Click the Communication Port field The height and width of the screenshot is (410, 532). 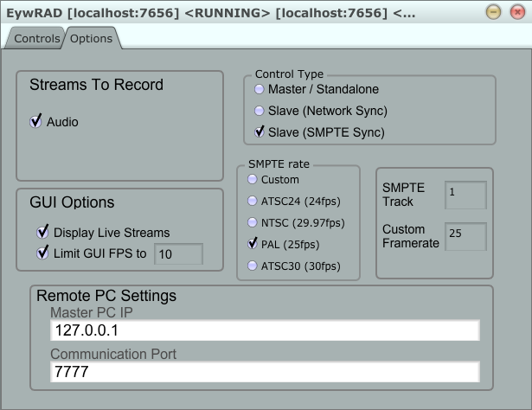[x=265, y=372]
